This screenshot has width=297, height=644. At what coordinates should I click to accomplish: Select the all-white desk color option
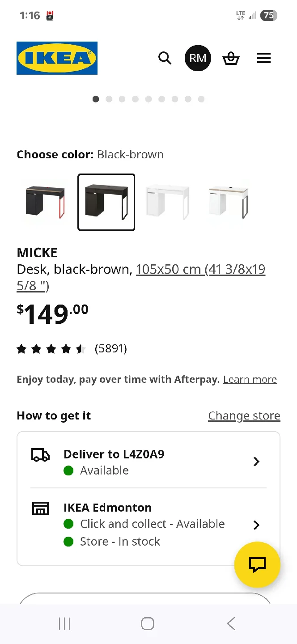167,202
